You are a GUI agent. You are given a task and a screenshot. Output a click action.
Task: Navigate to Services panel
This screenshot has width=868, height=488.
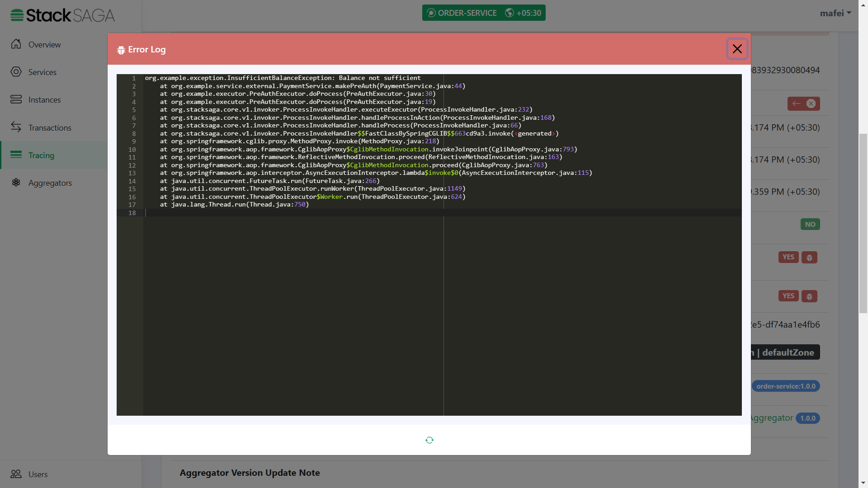click(x=42, y=72)
